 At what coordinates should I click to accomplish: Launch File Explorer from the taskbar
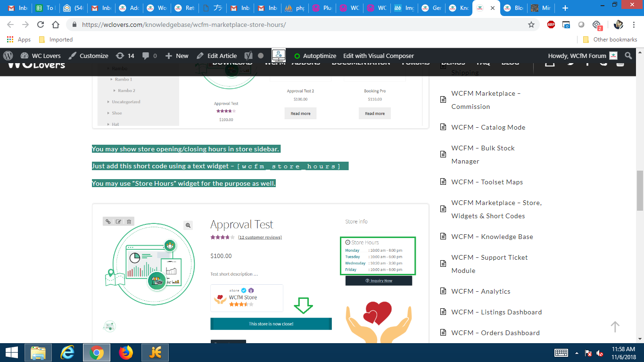(x=38, y=353)
